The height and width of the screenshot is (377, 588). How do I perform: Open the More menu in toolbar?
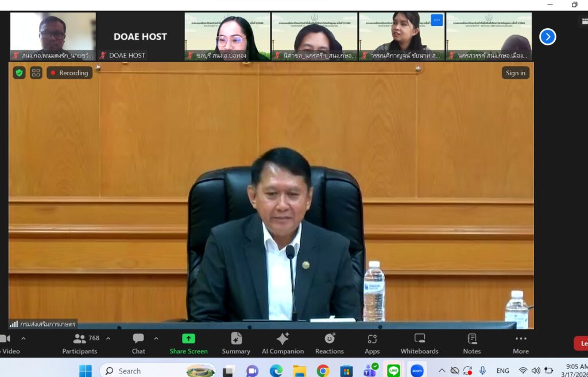click(x=521, y=344)
